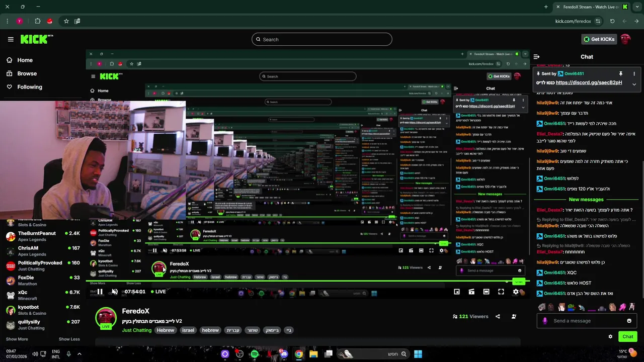Click the Get KICKs button
This screenshot has width=644, height=362.
(x=599, y=39)
